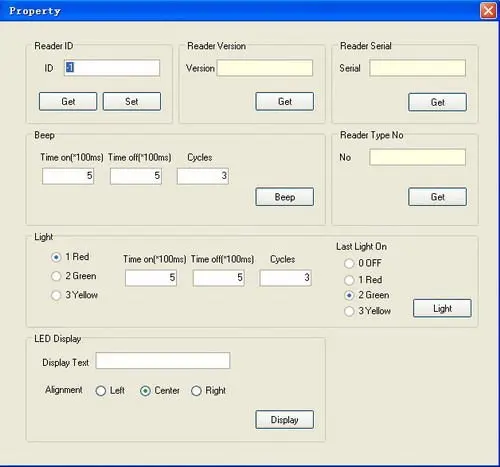The image size is (500, 467).
Task: Click Light Time on field
Action: click(151, 278)
